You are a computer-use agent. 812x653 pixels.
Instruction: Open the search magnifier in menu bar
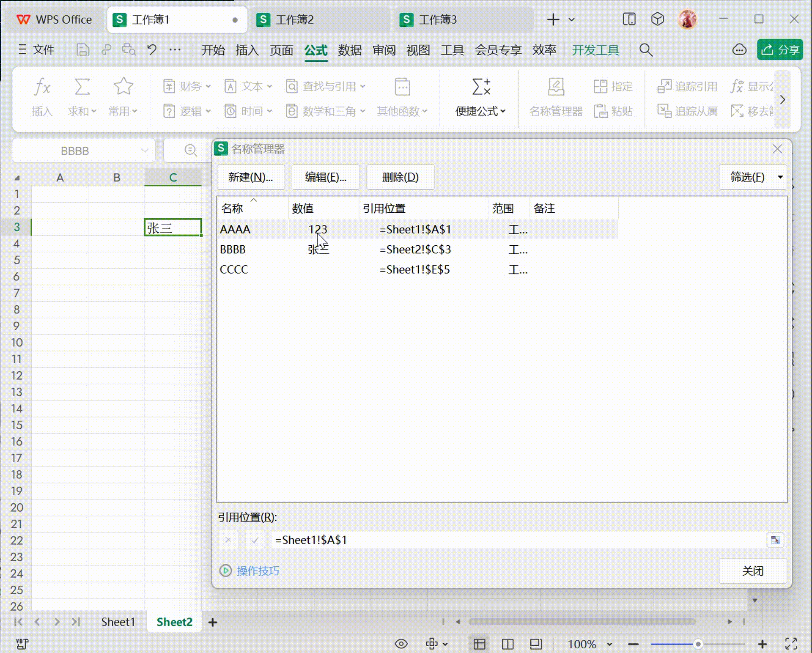645,50
